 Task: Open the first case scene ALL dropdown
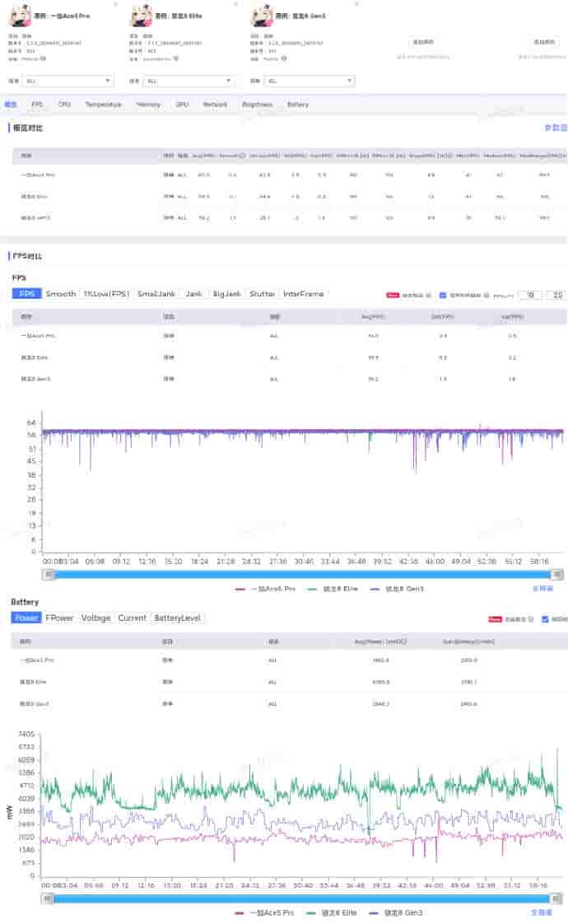(x=69, y=81)
